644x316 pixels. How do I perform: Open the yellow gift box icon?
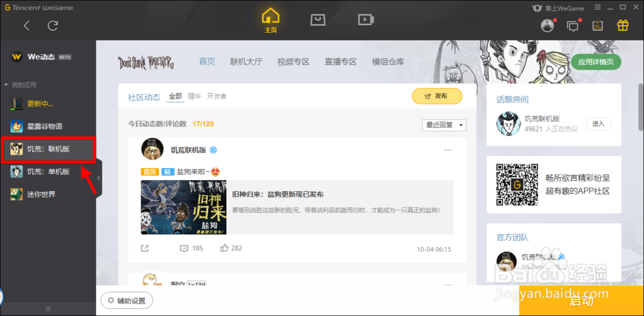(x=623, y=26)
